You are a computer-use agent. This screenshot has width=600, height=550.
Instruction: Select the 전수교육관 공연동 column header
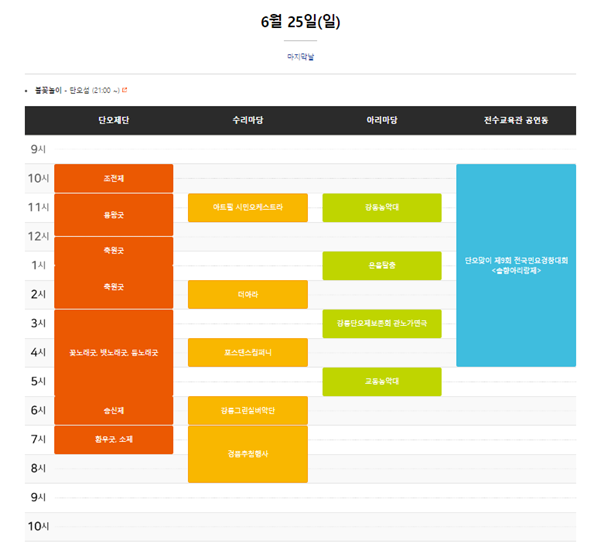tap(516, 120)
